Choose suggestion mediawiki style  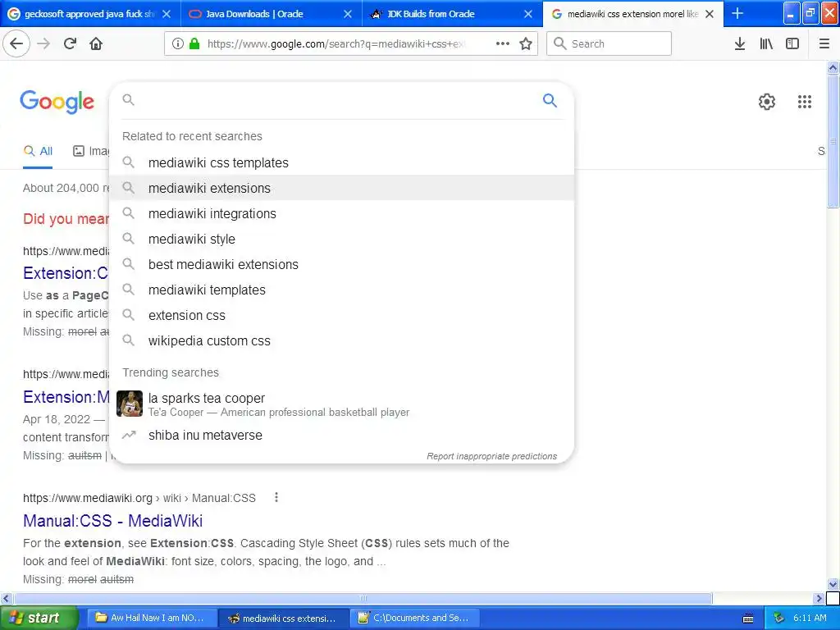[x=341, y=239]
